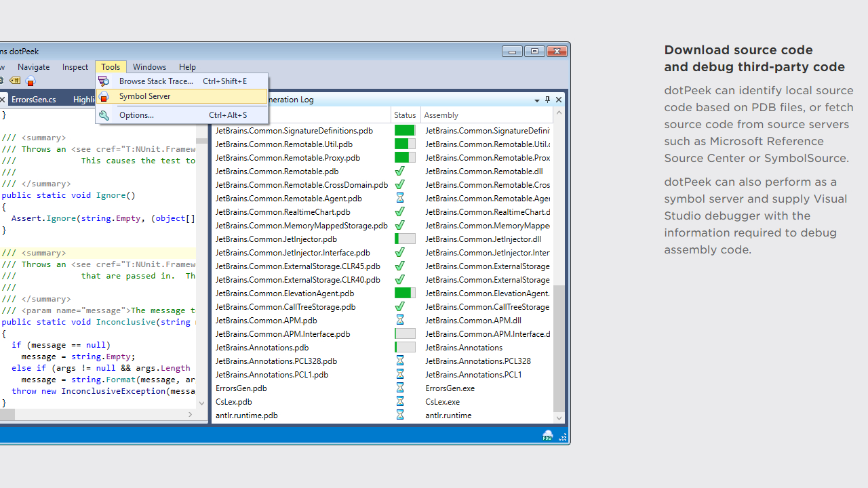Open Options from the Tools menu
This screenshot has height=488, width=868.
point(136,115)
